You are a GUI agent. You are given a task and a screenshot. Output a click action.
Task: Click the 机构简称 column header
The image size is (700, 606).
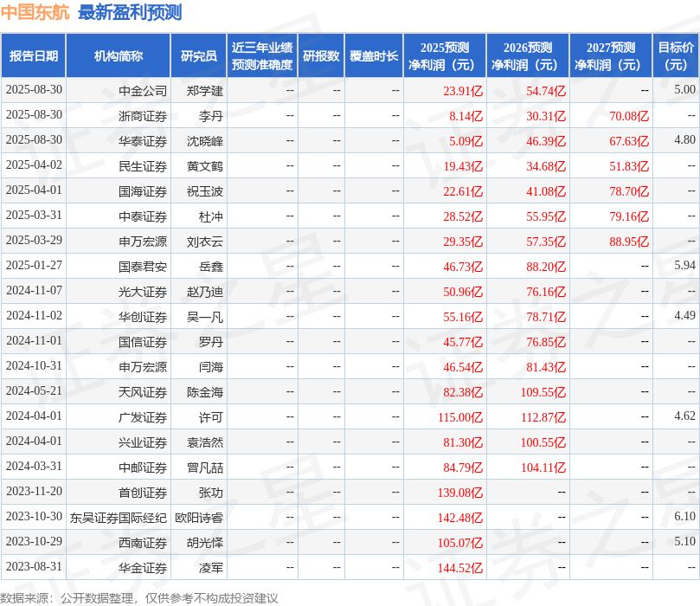coord(119,55)
